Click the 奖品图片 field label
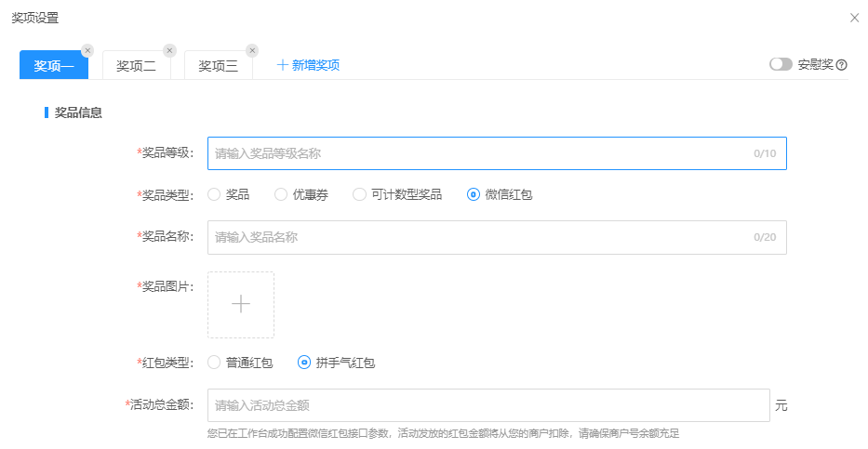This screenshot has width=868, height=449. (166, 286)
